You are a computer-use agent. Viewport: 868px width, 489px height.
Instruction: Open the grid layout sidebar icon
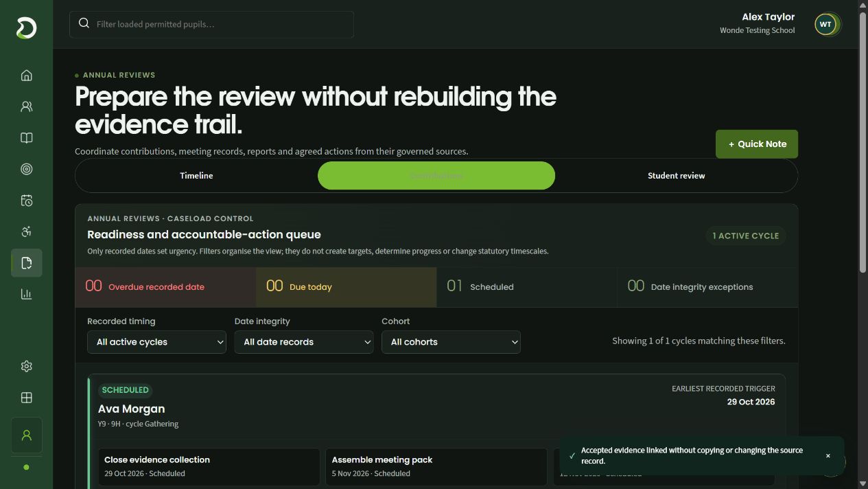(x=26, y=398)
